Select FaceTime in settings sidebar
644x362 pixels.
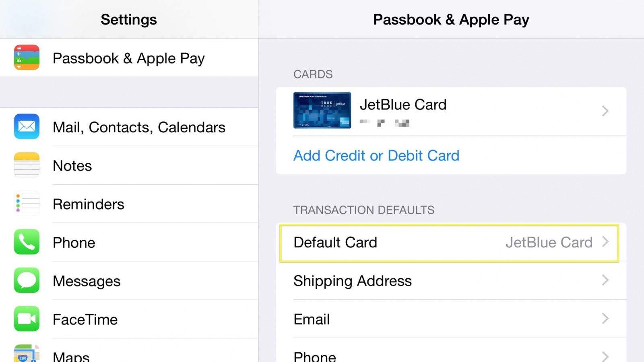(85, 319)
